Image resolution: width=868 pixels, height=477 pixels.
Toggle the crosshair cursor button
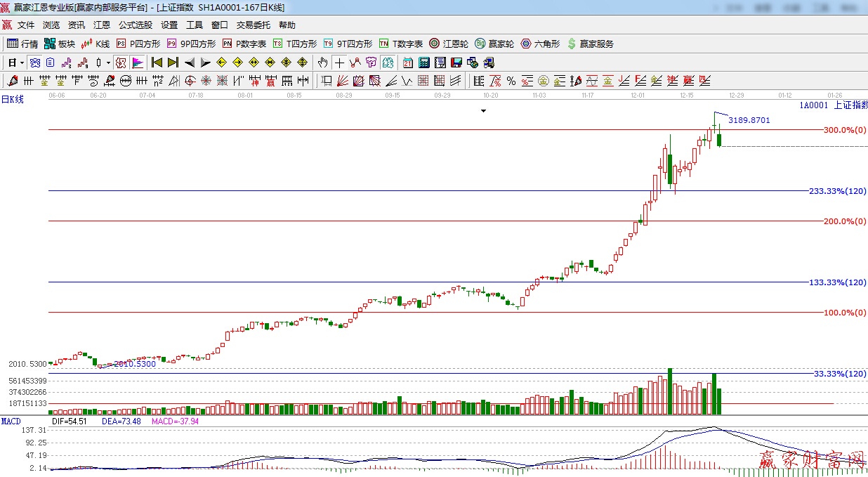339,63
